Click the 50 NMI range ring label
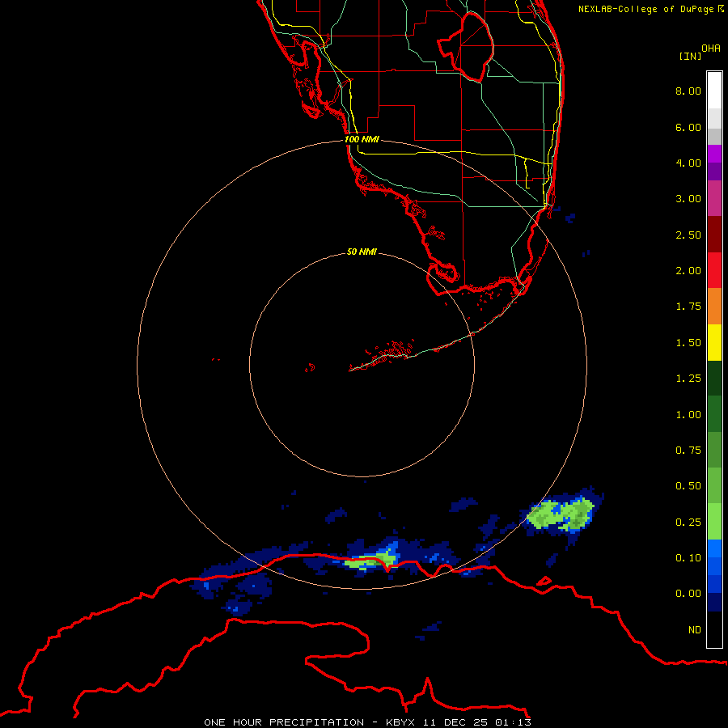728x728 pixels. (x=362, y=252)
